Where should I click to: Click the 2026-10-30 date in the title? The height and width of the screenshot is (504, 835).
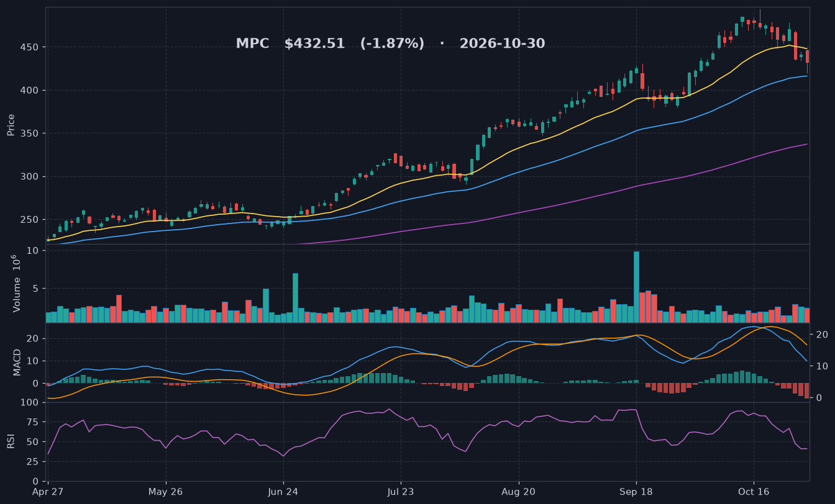pos(502,43)
